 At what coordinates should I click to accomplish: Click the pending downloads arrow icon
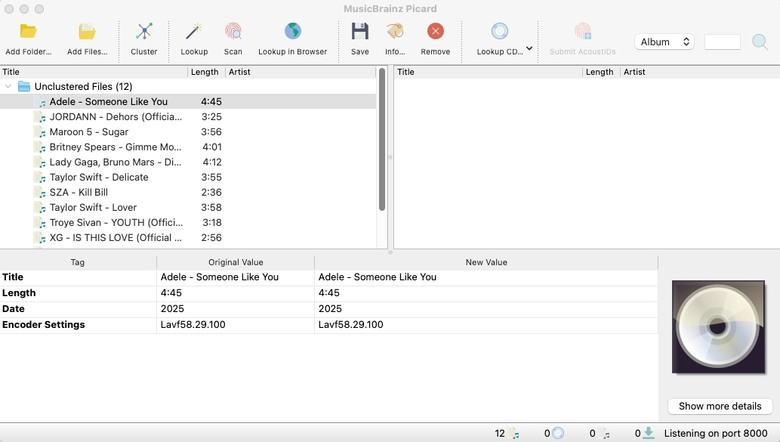pos(648,434)
